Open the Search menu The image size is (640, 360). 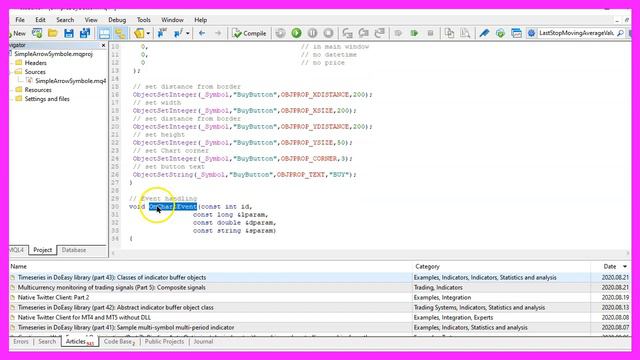(x=65, y=20)
